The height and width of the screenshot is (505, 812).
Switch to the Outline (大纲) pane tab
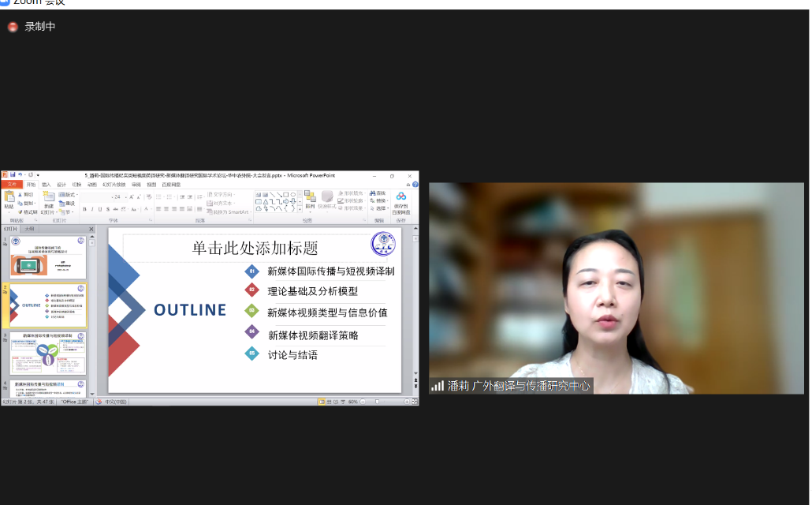click(30, 229)
